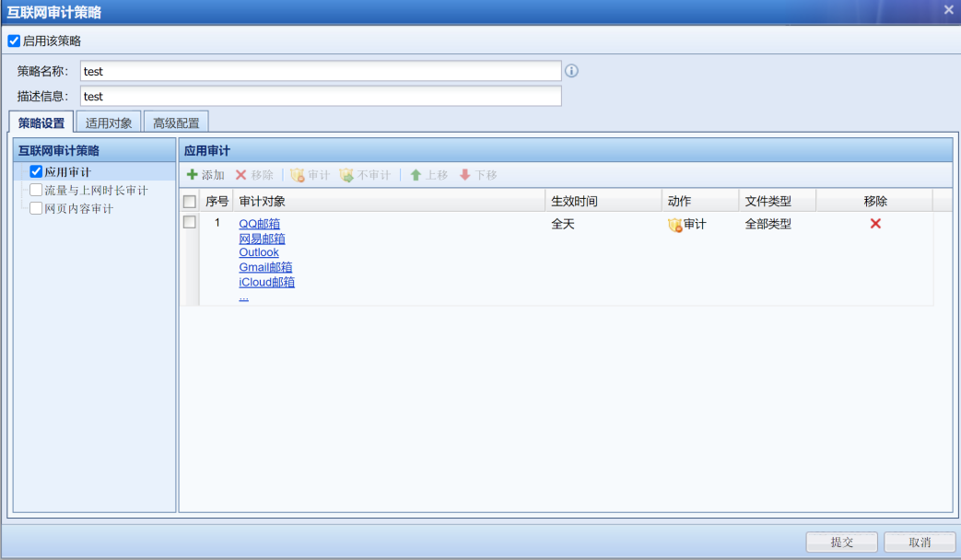Screen dimensions: 961x560
Task: Switch to the 高级配置 tab
Action: (x=176, y=122)
